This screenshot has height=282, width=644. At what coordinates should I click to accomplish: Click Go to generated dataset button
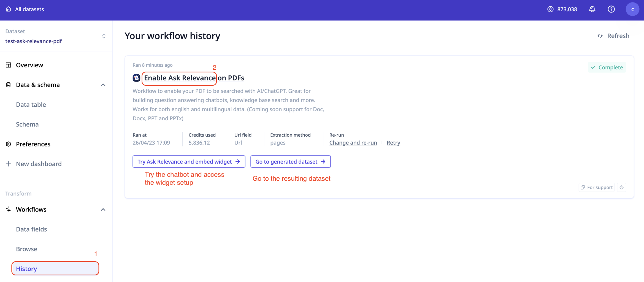click(290, 162)
